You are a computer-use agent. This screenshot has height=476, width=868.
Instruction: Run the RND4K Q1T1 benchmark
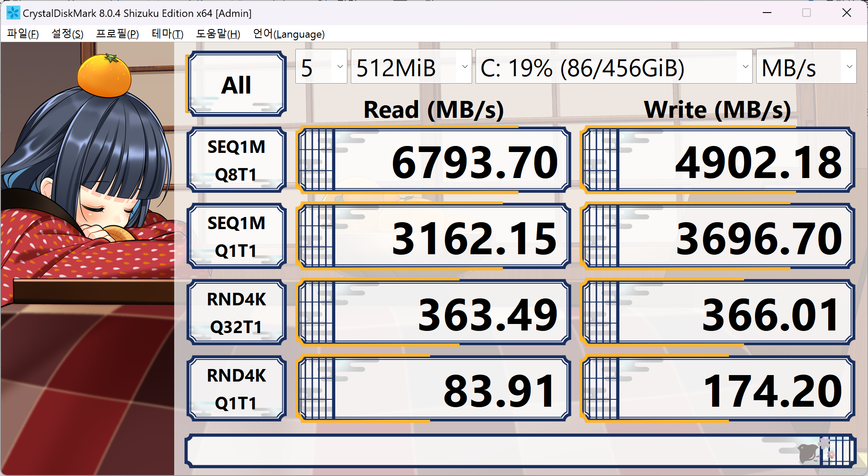(x=236, y=389)
